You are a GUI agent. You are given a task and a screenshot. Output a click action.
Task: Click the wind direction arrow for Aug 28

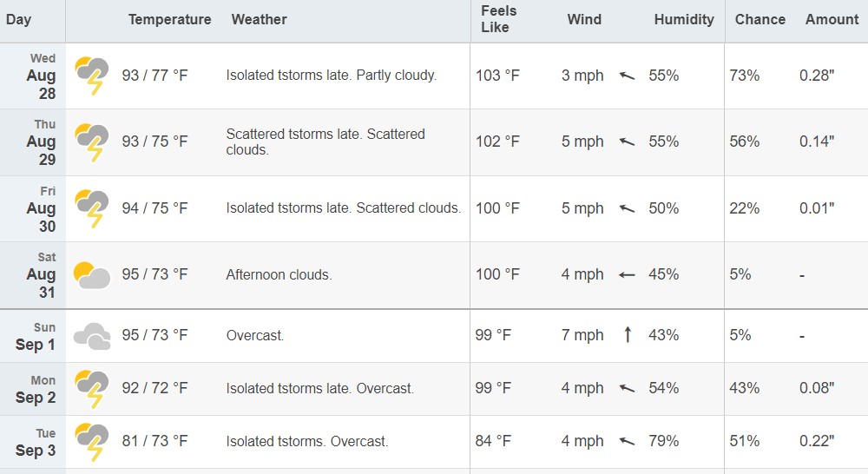[627, 76]
